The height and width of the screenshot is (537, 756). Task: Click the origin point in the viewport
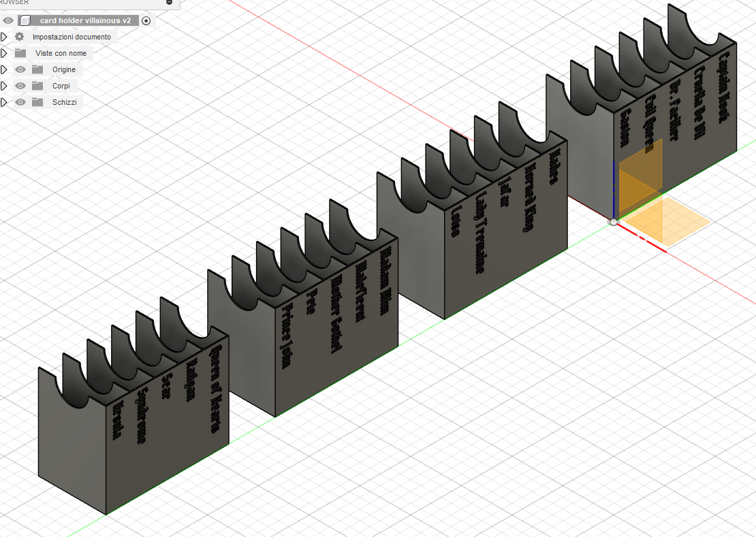click(613, 222)
